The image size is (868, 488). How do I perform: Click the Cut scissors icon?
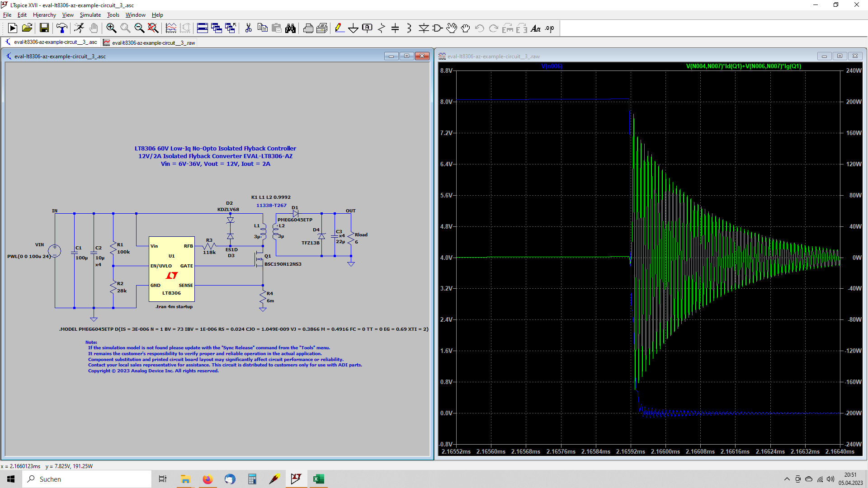248,28
